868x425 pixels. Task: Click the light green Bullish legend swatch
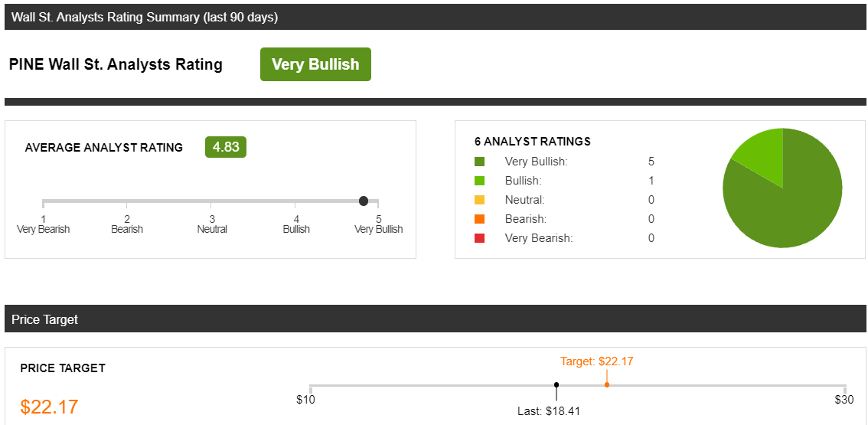coord(480,181)
